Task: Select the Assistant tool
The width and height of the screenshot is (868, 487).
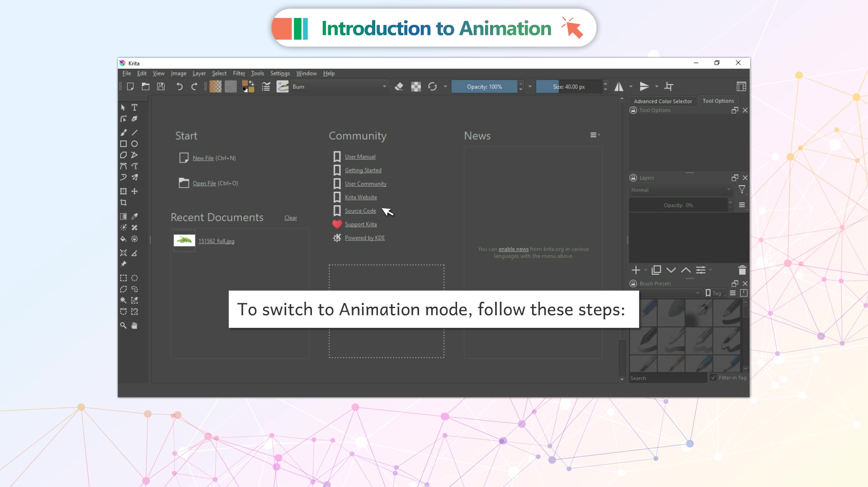Action: [x=123, y=253]
